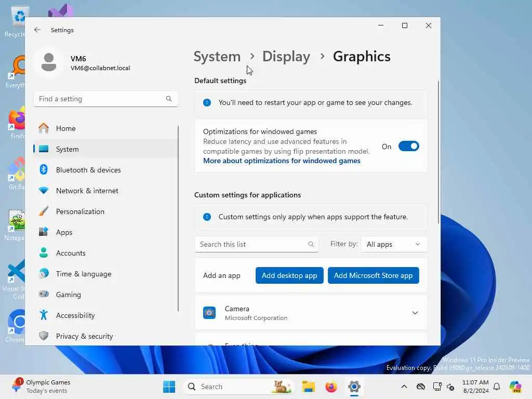Open Network & internet settings

tap(105, 191)
